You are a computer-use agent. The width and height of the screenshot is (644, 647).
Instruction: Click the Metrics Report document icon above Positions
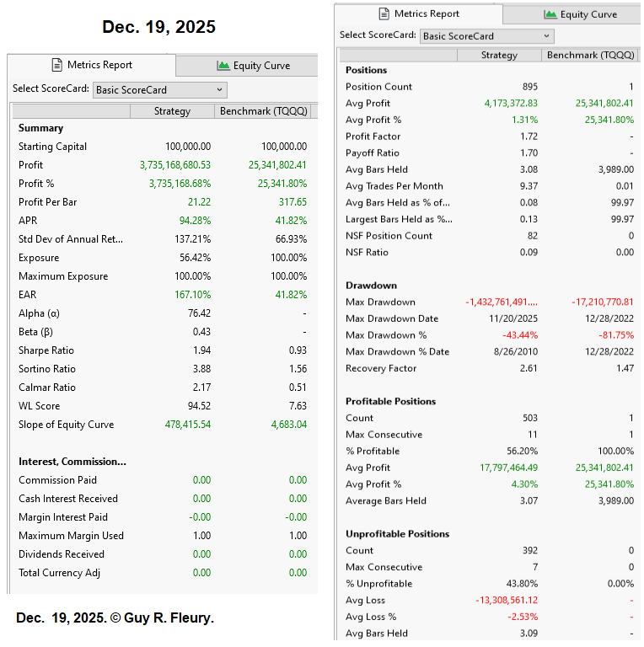click(384, 13)
